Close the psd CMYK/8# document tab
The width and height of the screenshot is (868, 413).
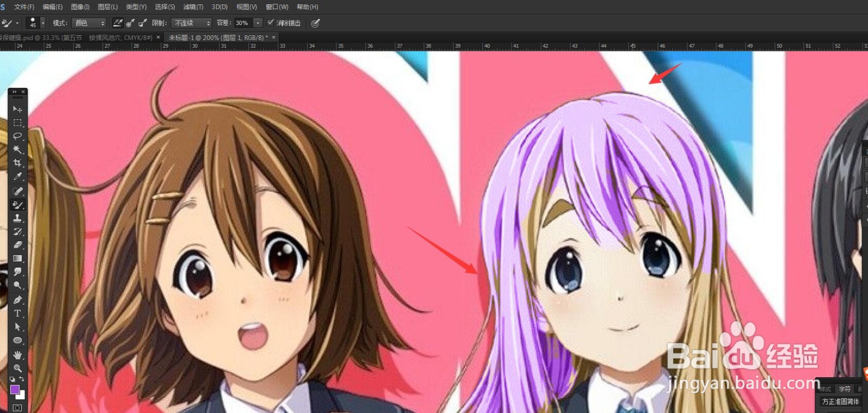158,37
